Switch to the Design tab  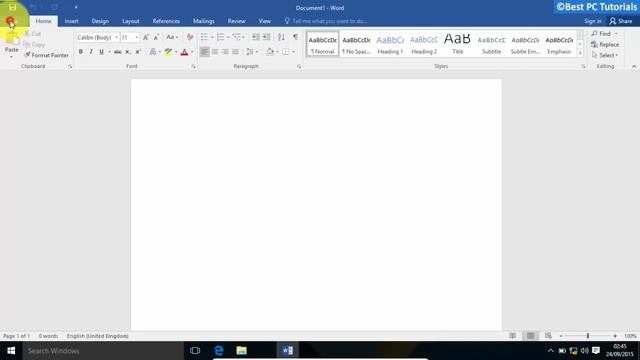pyautogui.click(x=100, y=21)
